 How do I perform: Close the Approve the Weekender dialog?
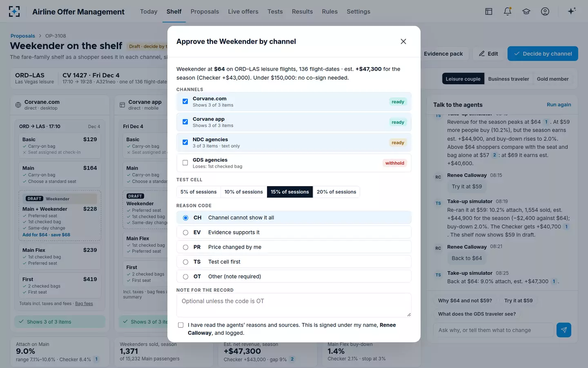point(403,41)
